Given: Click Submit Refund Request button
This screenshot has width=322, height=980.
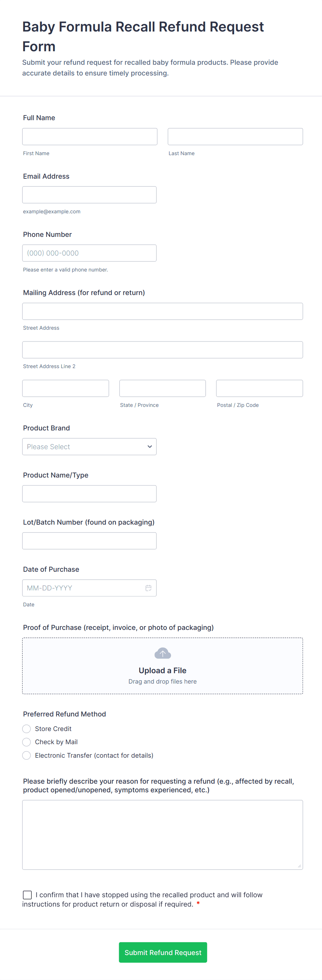Looking at the screenshot, I should [163, 952].
